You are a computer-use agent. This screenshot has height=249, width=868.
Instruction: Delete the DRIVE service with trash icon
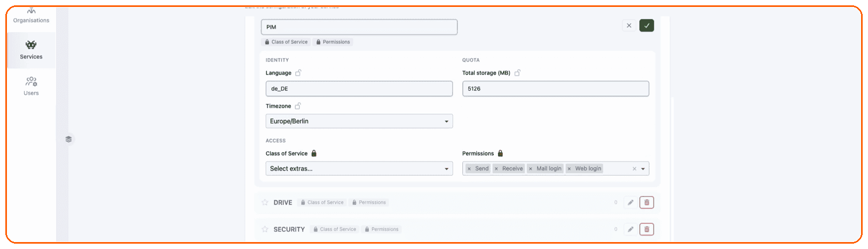[646, 203]
